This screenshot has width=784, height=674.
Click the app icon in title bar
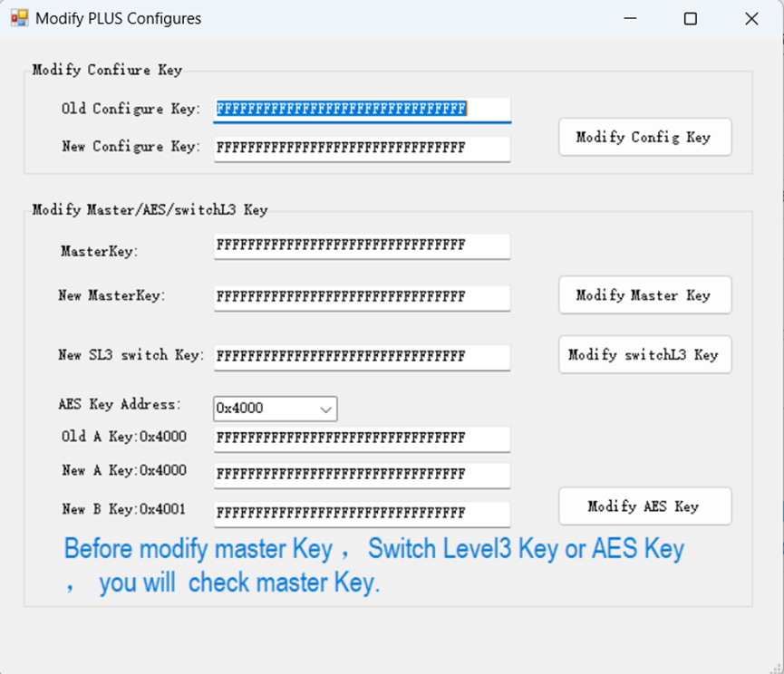(x=19, y=18)
